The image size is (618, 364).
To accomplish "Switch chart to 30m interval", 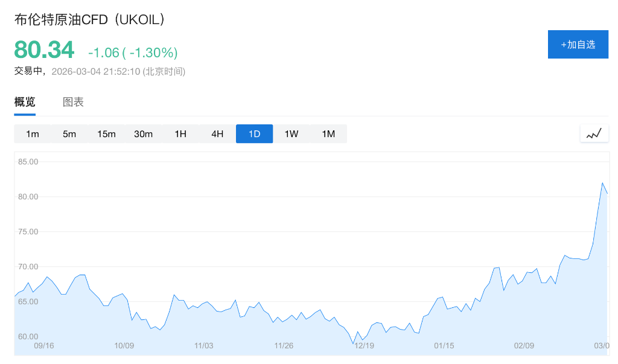I will (x=143, y=134).
